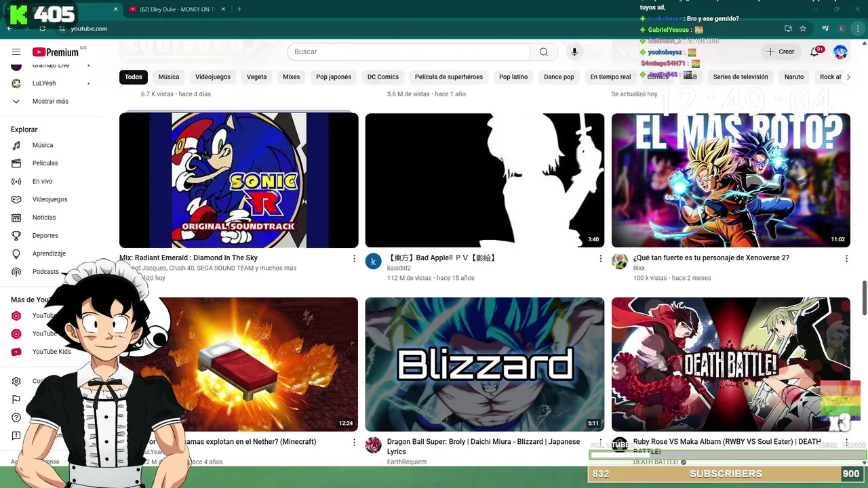Reload the page in the browser
Viewport: 868px width, 488px height.
point(43,28)
